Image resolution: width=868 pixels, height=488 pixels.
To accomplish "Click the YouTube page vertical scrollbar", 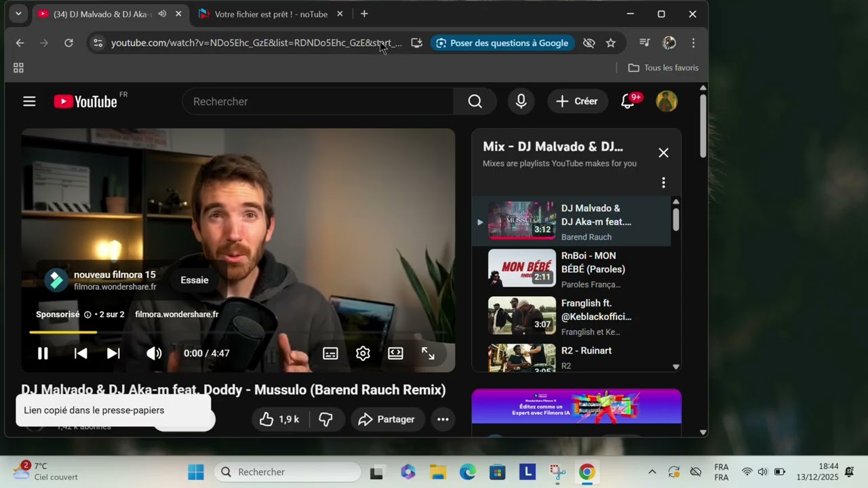I will 703,125.
